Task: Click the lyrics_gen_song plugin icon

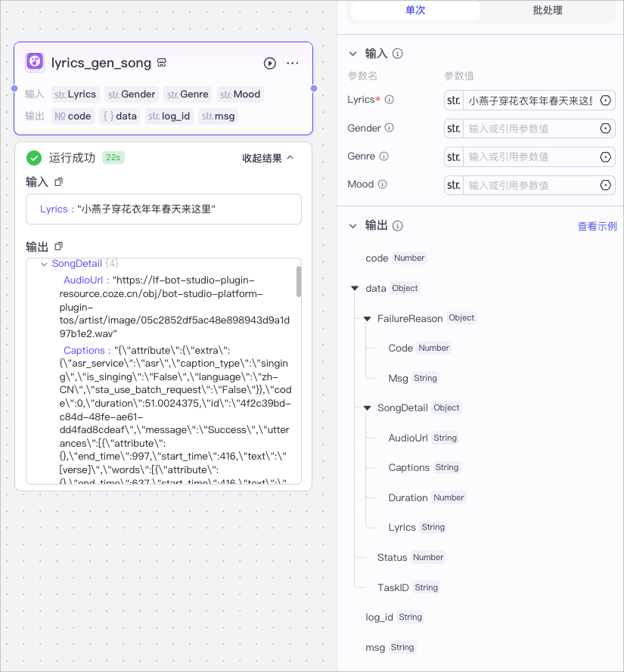Action: (x=35, y=62)
